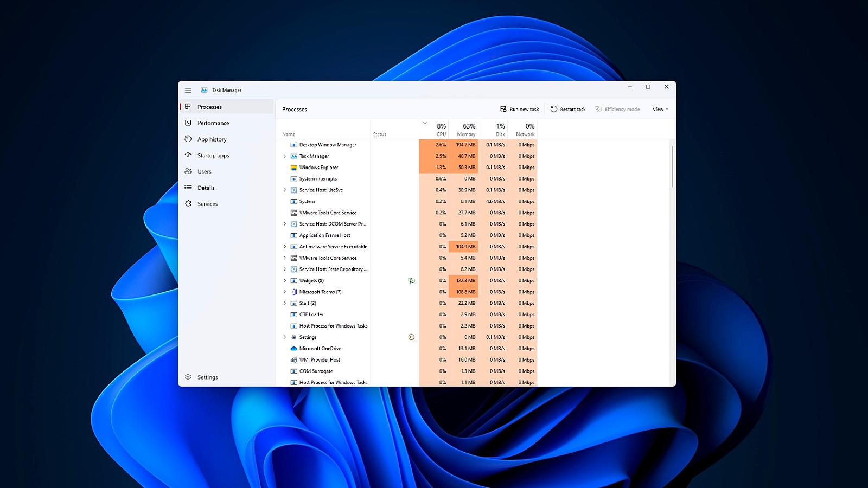Viewport: 868px width, 488px height.
Task: Select the System process name
Action: (x=307, y=202)
